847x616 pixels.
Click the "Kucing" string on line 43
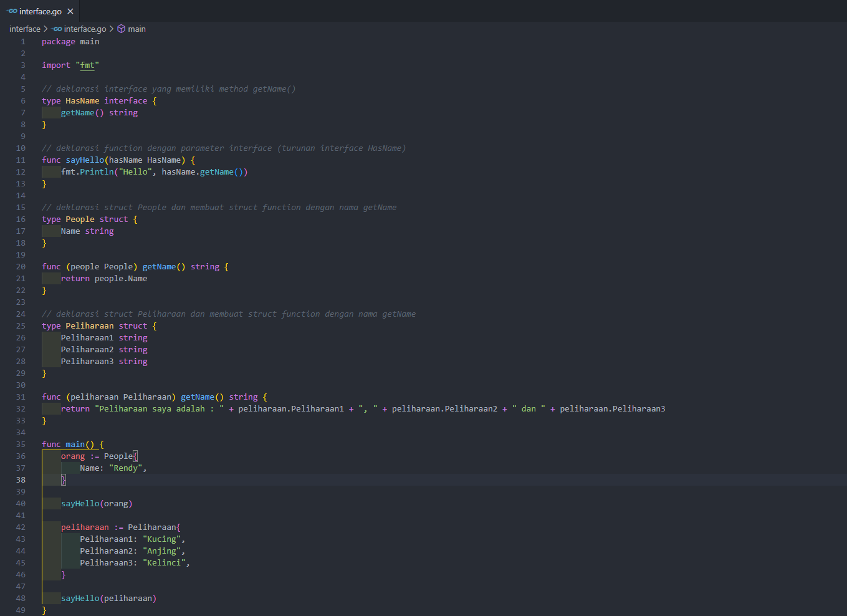[x=161, y=539]
